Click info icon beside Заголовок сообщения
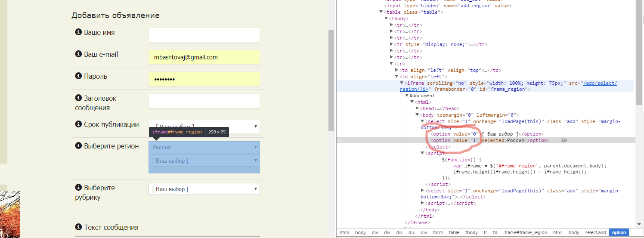Screen dimensions: 644x238 click(78, 98)
